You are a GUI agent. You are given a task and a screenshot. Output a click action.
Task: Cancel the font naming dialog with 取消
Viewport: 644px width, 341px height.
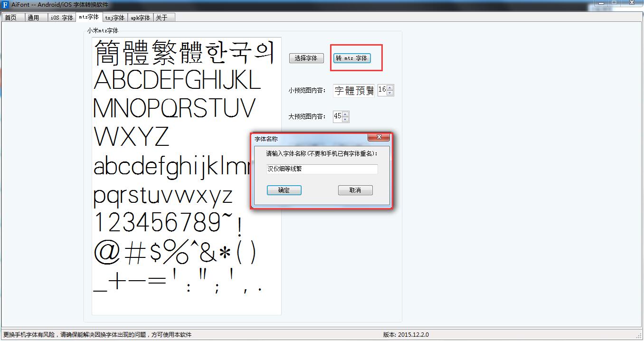pyautogui.click(x=355, y=190)
